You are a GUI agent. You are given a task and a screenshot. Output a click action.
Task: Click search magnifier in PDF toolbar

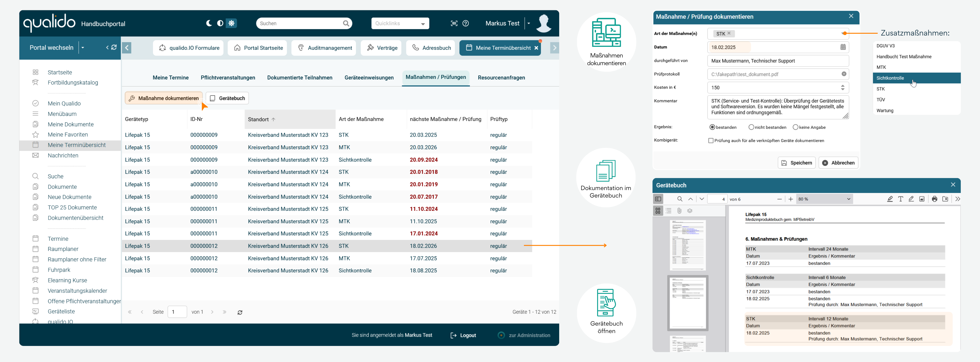click(x=680, y=199)
